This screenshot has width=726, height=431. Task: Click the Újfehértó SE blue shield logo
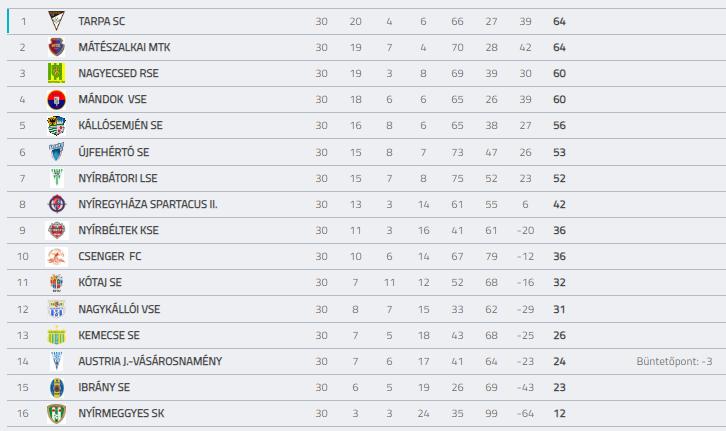coord(56,152)
